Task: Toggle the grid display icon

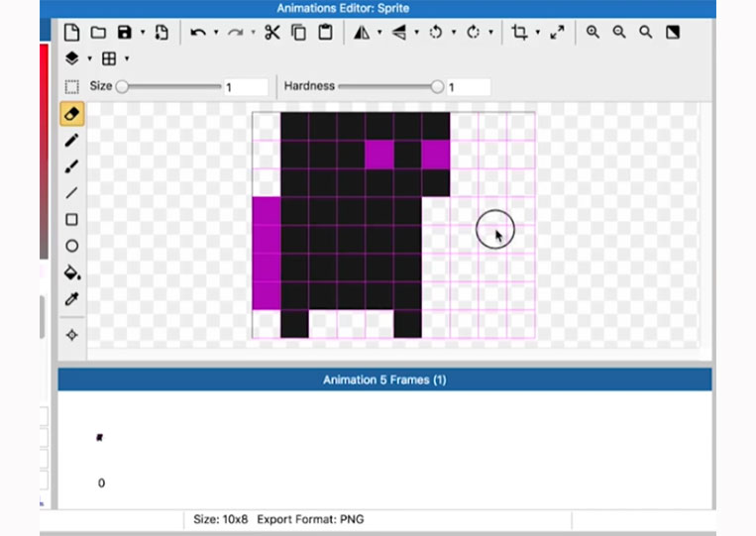Action: [x=109, y=58]
